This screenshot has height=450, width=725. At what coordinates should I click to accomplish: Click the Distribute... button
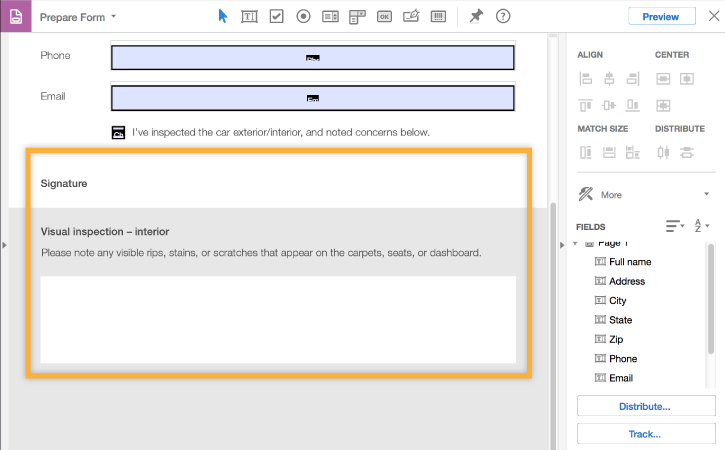coord(646,406)
